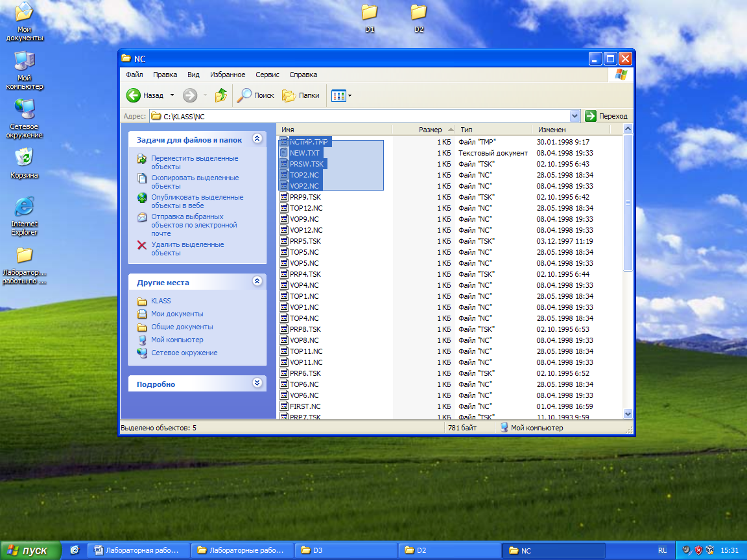The width and height of the screenshot is (747, 560).
Task: Open the D2 folder on desktop
Action: point(419,18)
